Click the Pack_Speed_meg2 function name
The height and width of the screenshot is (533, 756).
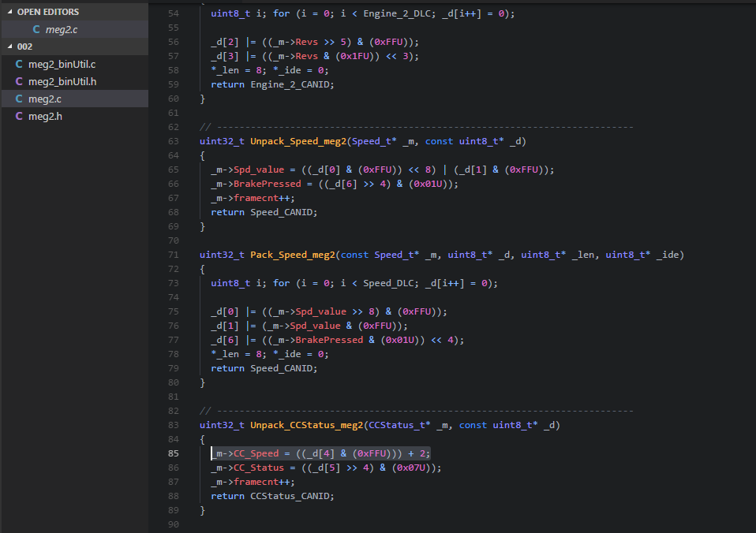click(292, 255)
